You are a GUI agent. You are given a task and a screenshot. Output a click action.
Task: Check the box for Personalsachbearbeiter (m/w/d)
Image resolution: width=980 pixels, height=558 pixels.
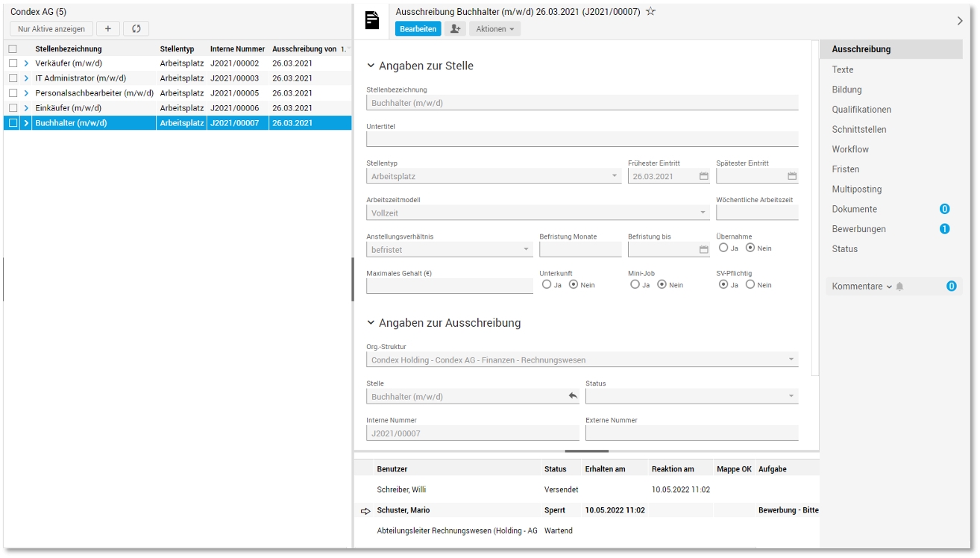tap(13, 93)
